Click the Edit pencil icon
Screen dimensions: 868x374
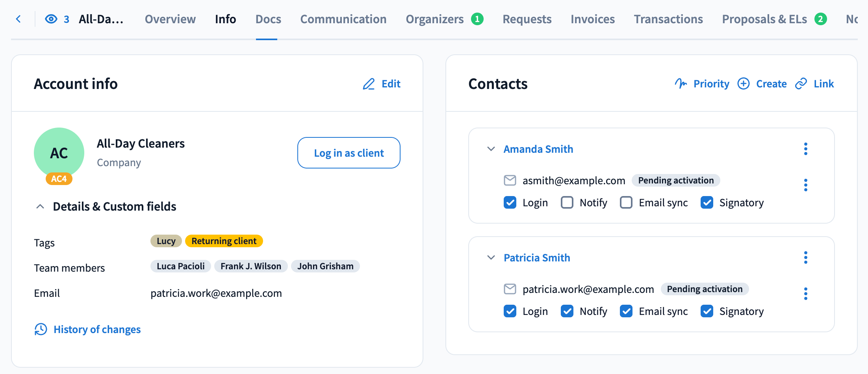coord(369,84)
